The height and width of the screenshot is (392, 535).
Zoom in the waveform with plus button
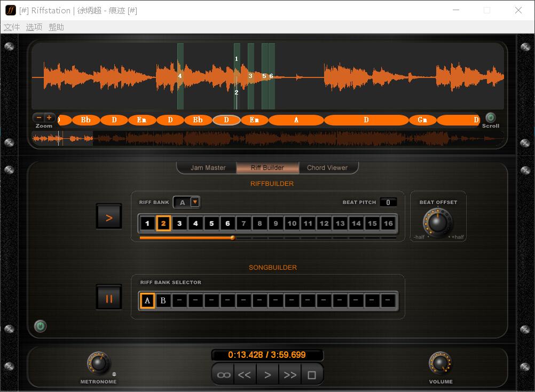(x=49, y=117)
